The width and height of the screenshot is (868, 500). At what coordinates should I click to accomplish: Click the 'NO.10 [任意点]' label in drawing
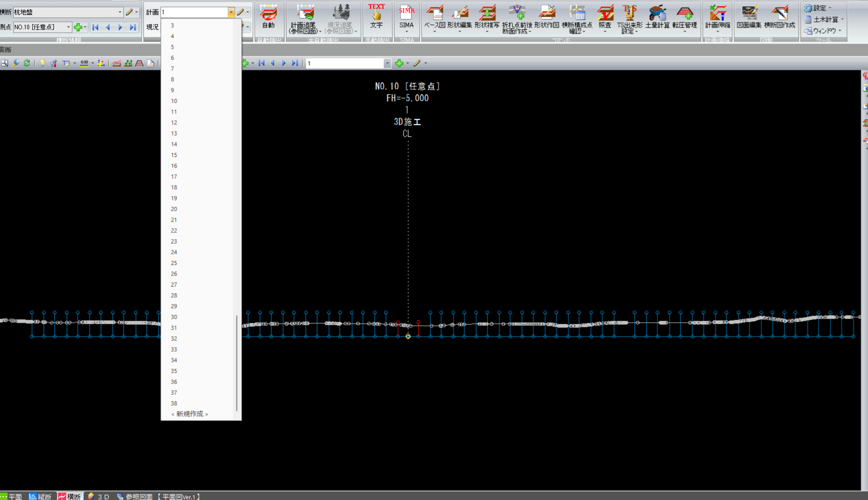(407, 86)
